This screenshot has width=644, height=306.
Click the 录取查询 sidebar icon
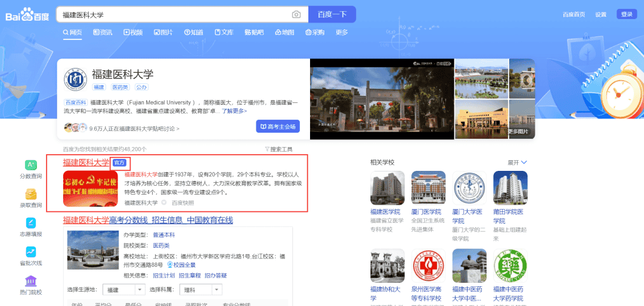(x=31, y=193)
